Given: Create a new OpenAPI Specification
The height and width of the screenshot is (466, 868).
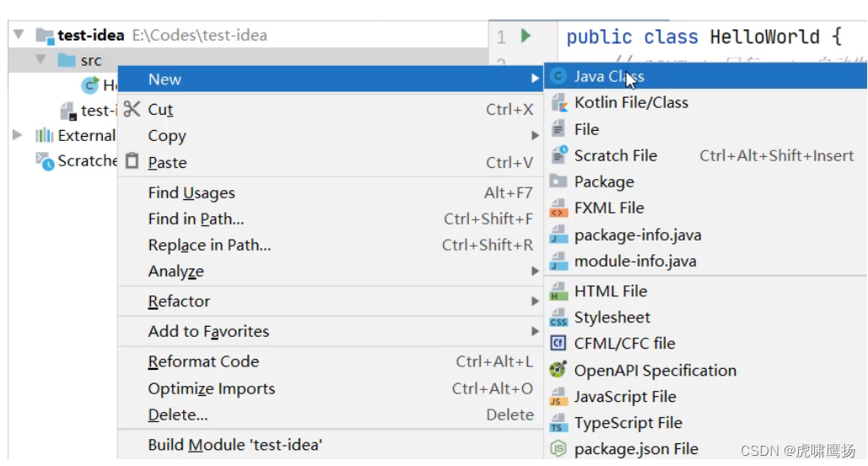Looking at the screenshot, I should 706,370.
